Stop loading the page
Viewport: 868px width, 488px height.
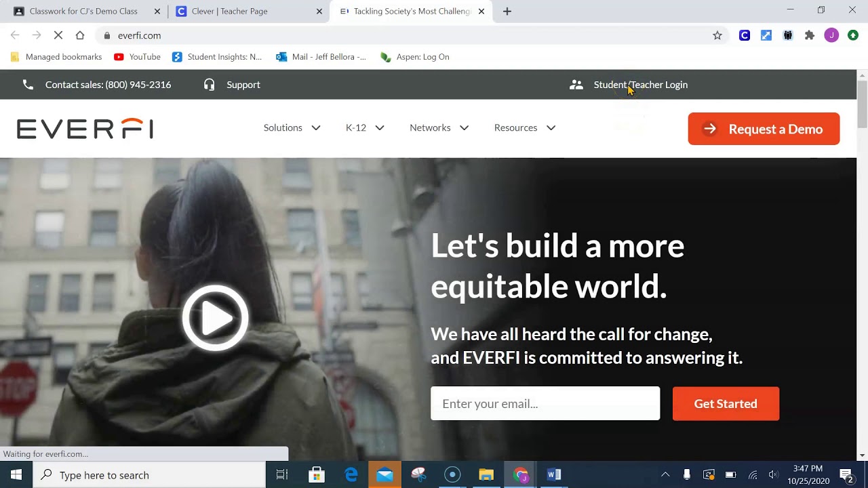click(x=58, y=35)
